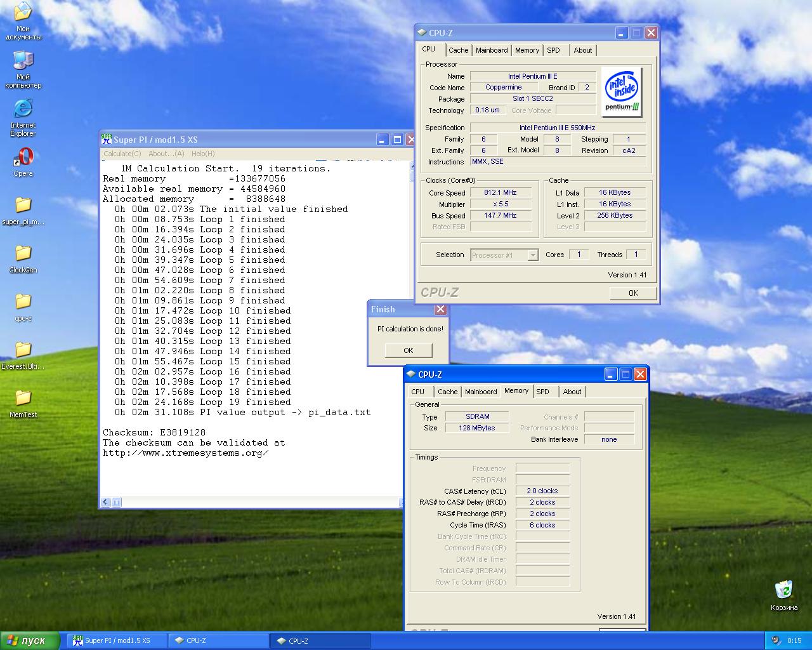This screenshot has height=650, width=812.
Task: Open the cpu-z folder on desktop
Action: pyautogui.click(x=23, y=307)
